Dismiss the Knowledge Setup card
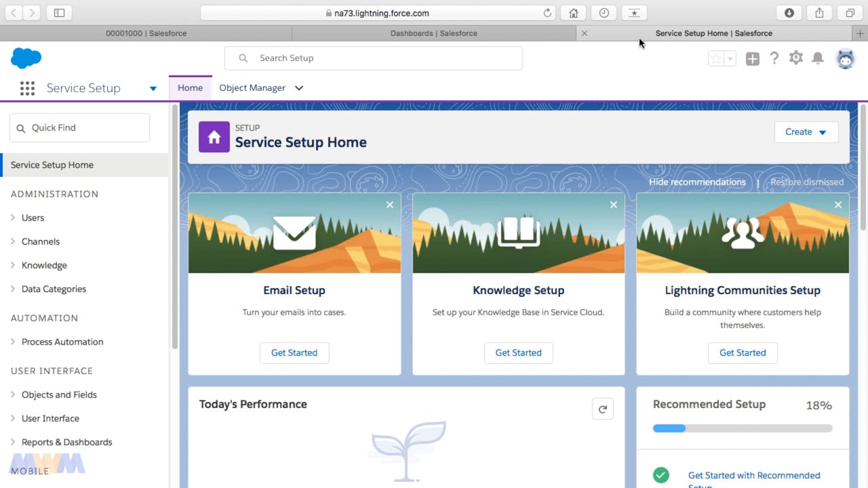Screen dimensions: 868x488 tap(614, 205)
